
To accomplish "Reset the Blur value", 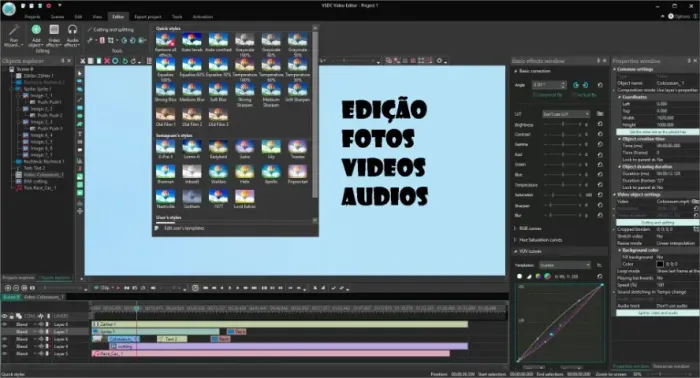I will [x=600, y=215].
